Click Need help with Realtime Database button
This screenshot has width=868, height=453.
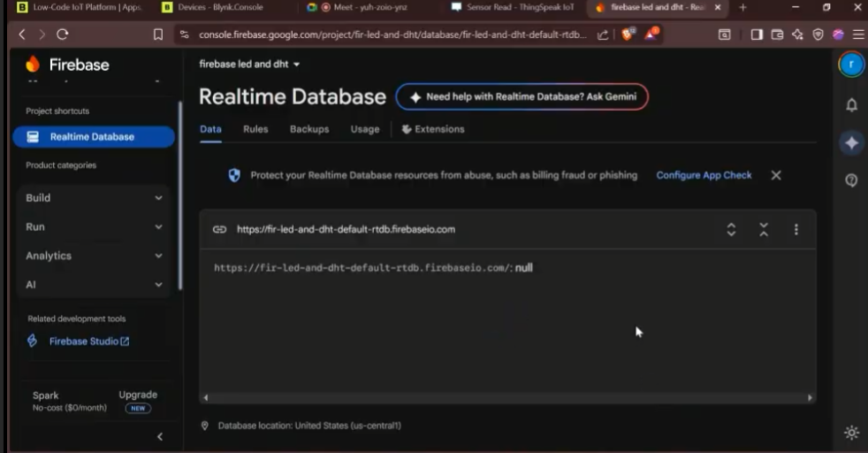(522, 97)
